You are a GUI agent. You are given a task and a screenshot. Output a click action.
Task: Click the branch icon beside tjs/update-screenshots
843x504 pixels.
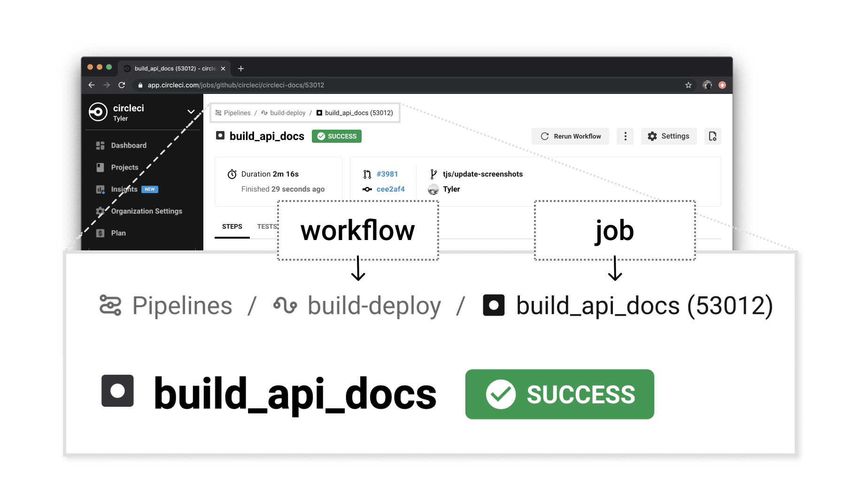[433, 174]
